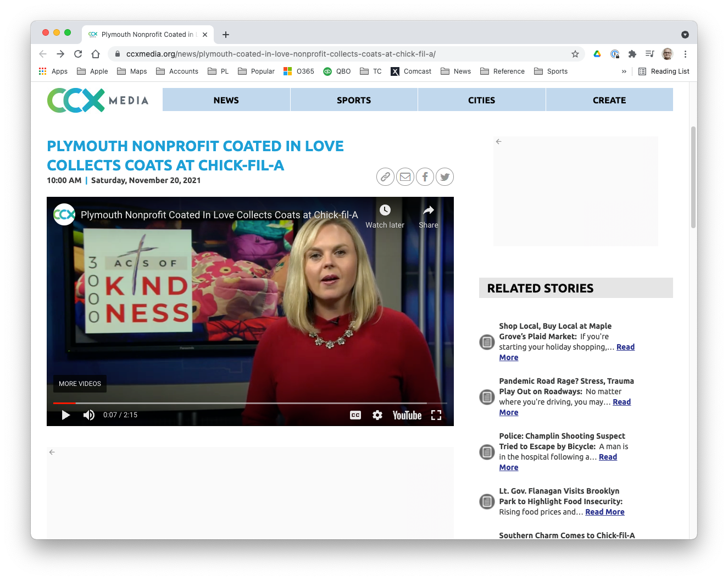Open Chrome three-dot menu
Screen dimensions: 728x580
tap(685, 54)
